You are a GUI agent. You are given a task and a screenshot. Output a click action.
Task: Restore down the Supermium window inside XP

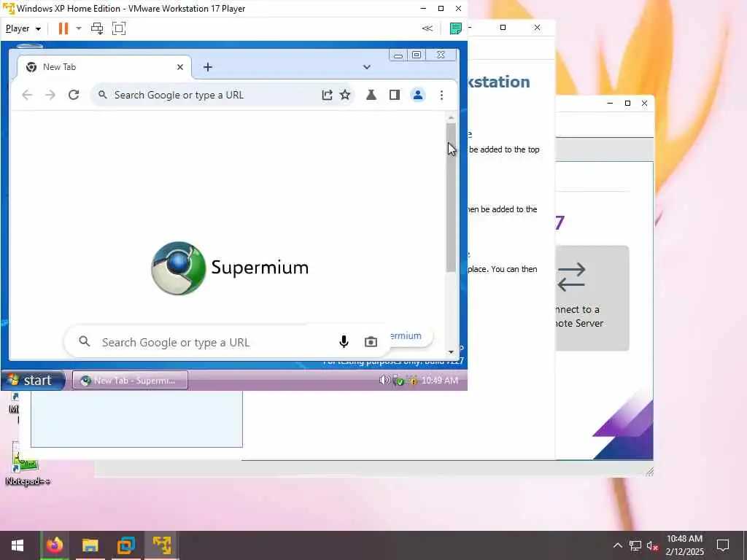pos(416,55)
